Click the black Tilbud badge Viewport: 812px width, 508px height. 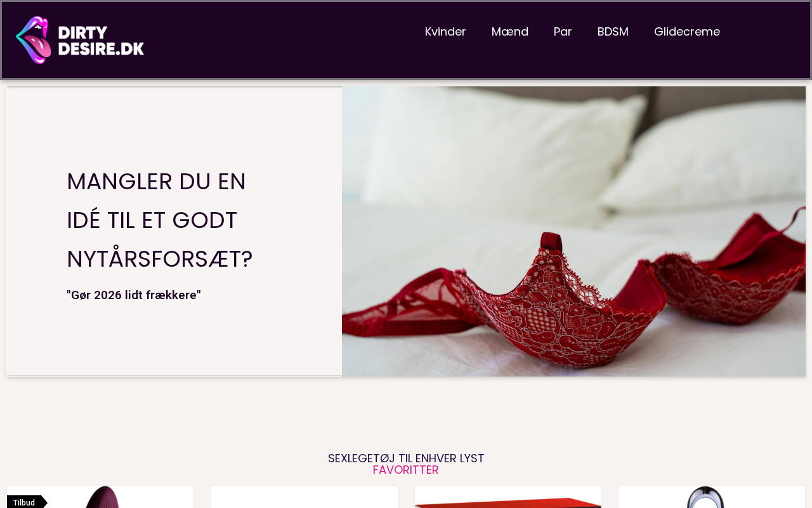(27, 502)
